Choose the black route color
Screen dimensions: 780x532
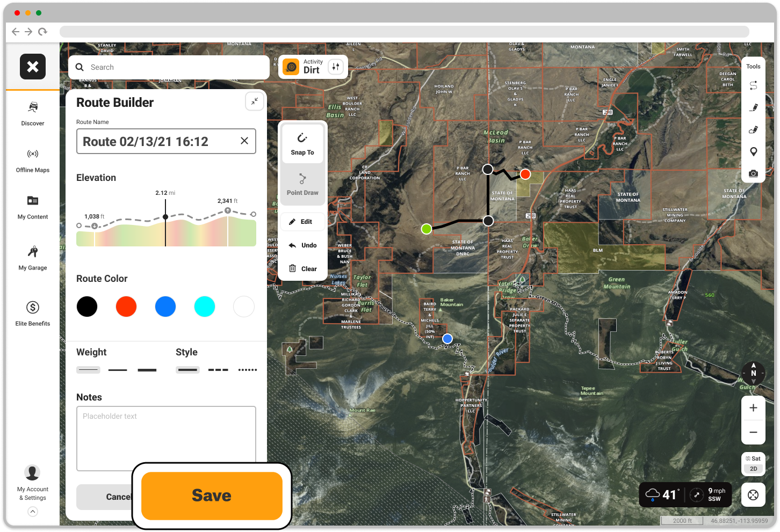tap(87, 307)
